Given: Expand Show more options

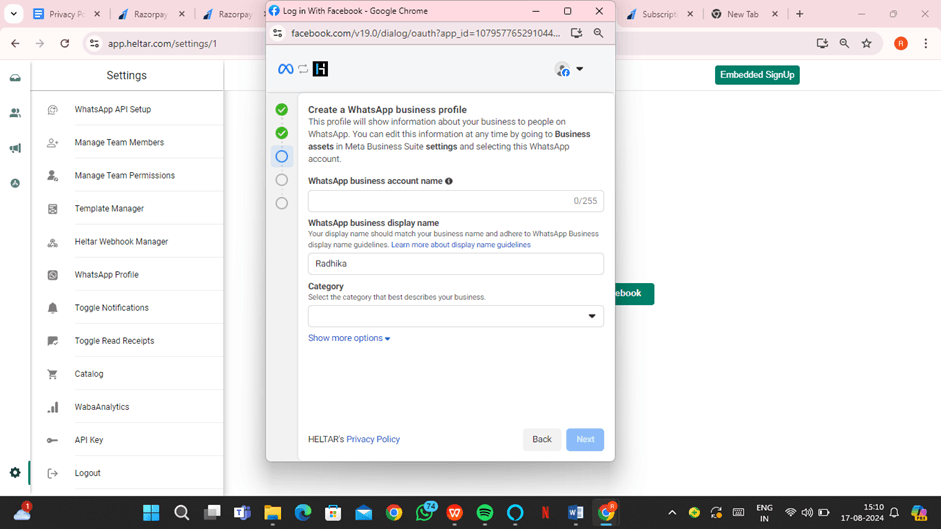Looking at the screenshot, I should click(x=349, y=338).
